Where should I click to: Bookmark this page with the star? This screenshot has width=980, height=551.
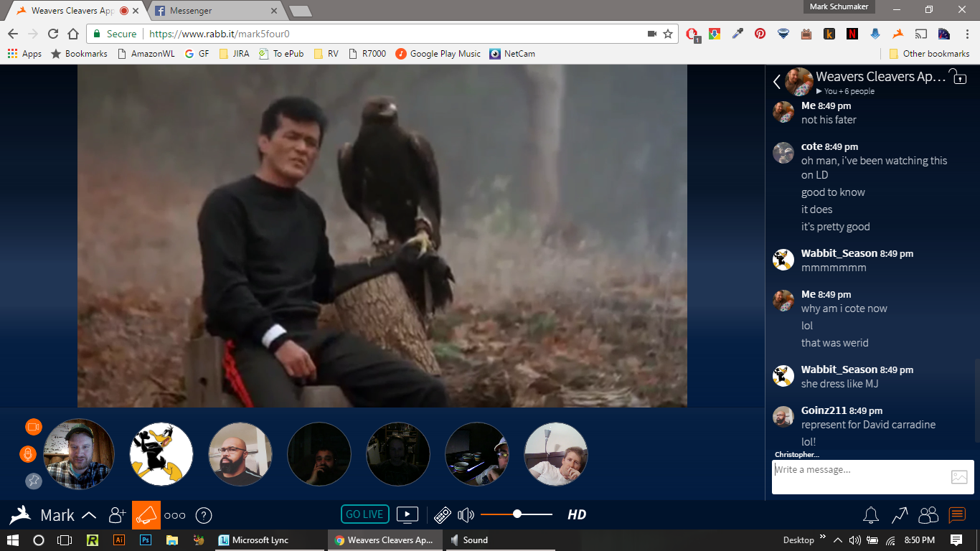[668, 34]
